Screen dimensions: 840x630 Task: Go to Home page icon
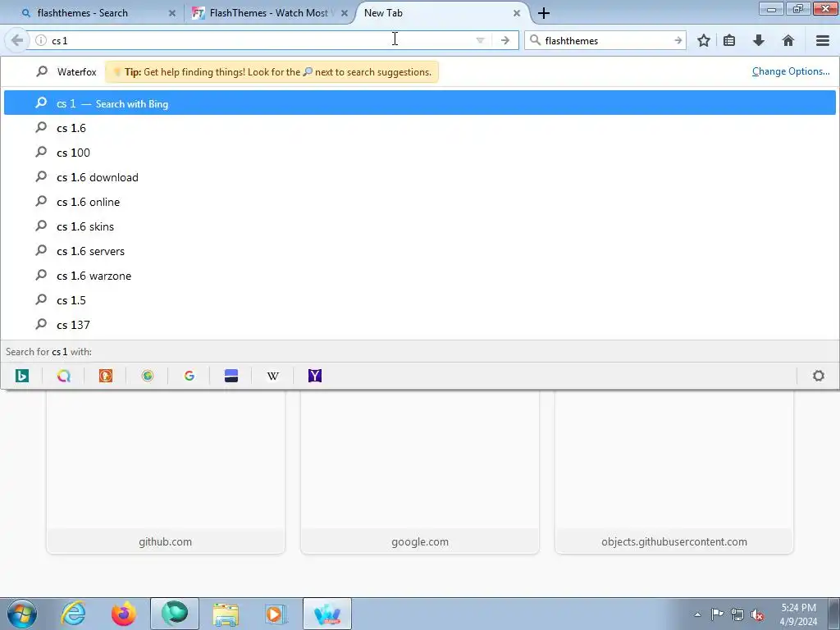(x=788, y=40)
